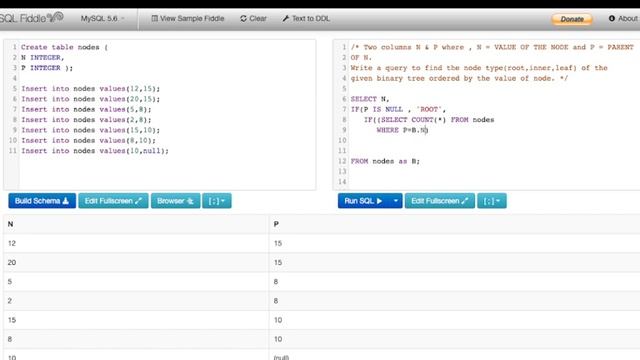This screenshot has height=360, width=640.
Task: Click the line 'Insert into nodes values(10,null);'
Action: [x=95, y=151]
